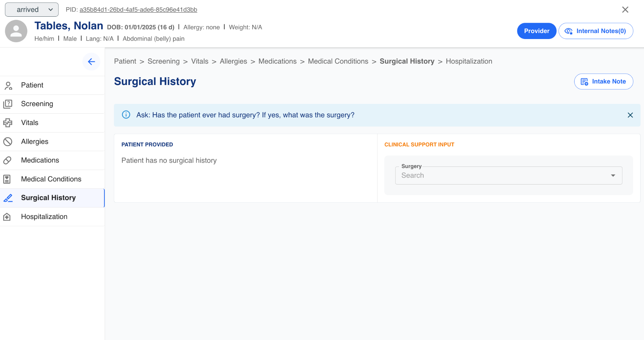Dismiss the surgery question info banner

click(x=630, y=115)
